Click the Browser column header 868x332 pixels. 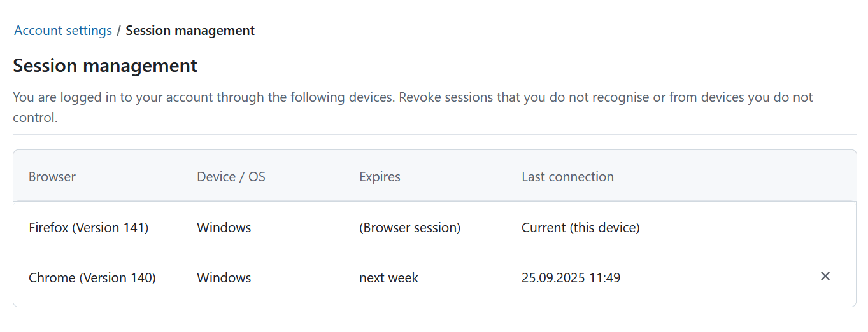pos(52,177)
